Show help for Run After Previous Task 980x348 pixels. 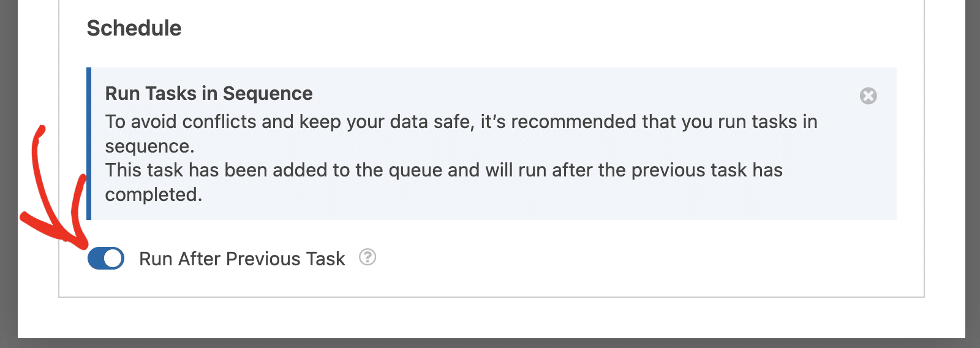[367, 257]
